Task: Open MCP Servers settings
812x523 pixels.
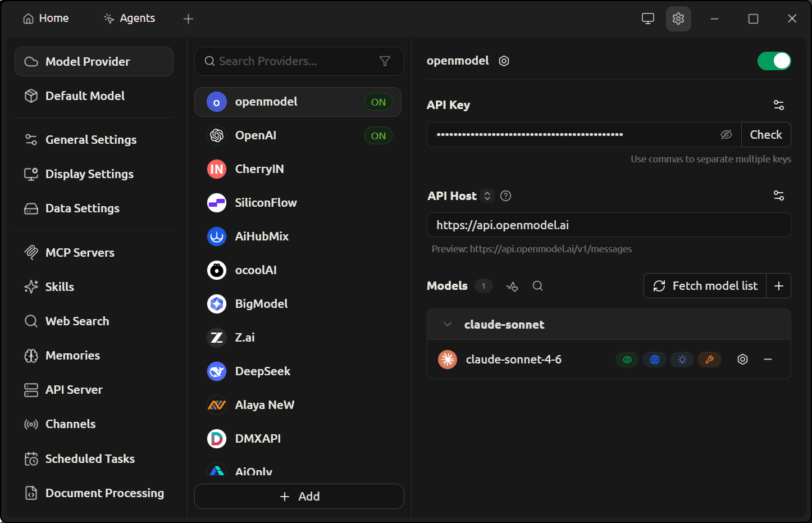Action: 94,253
